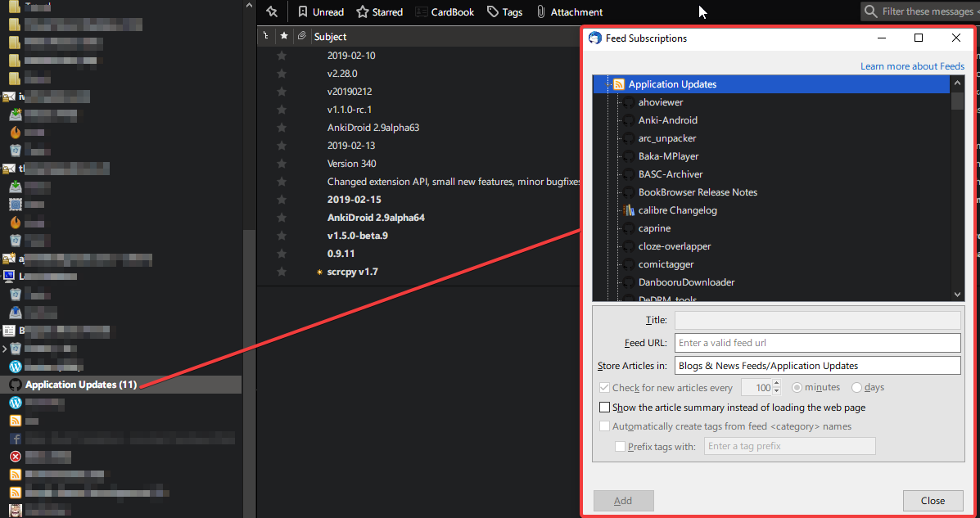Click the Feed URL input field
This screenshot has height=518, width=980.
(818, 343)
